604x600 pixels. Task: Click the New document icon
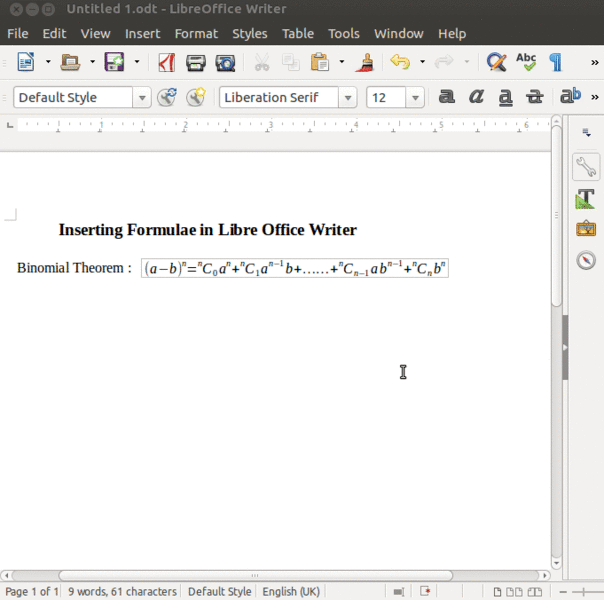[26, 62]
